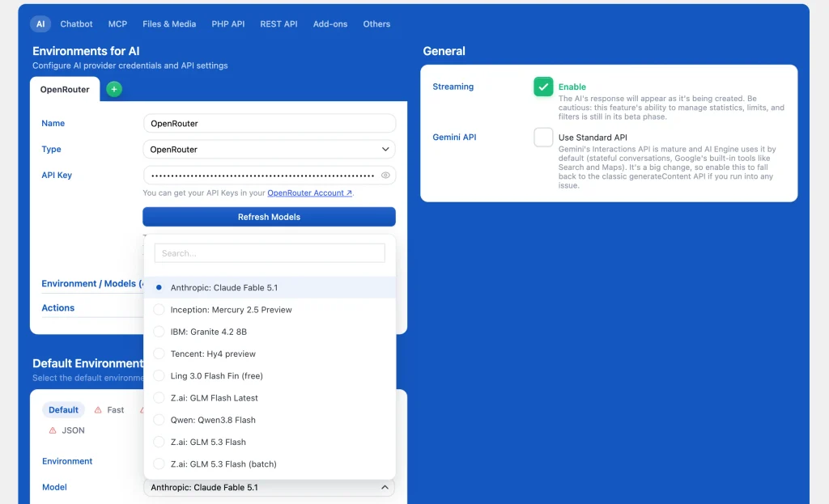Screen dimensions: 829x504
Task: Select the OpenRouter environment tab
Action: coord(65,89)
